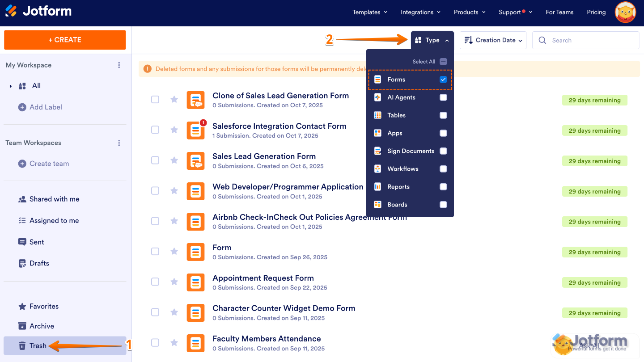The image size is (644, 362).
Task: Star the Faculty Members Attendance form
Action: pyautogui.click(x=174, y=342)
